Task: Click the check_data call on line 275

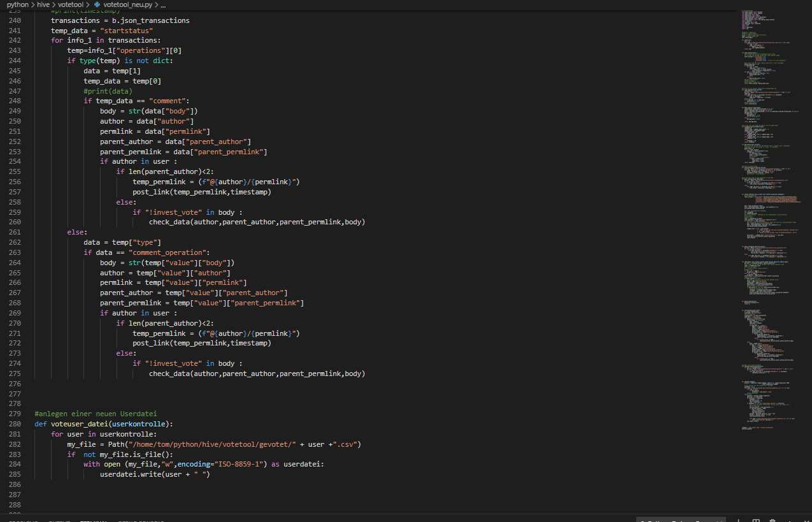Action: tap(169, 373)
